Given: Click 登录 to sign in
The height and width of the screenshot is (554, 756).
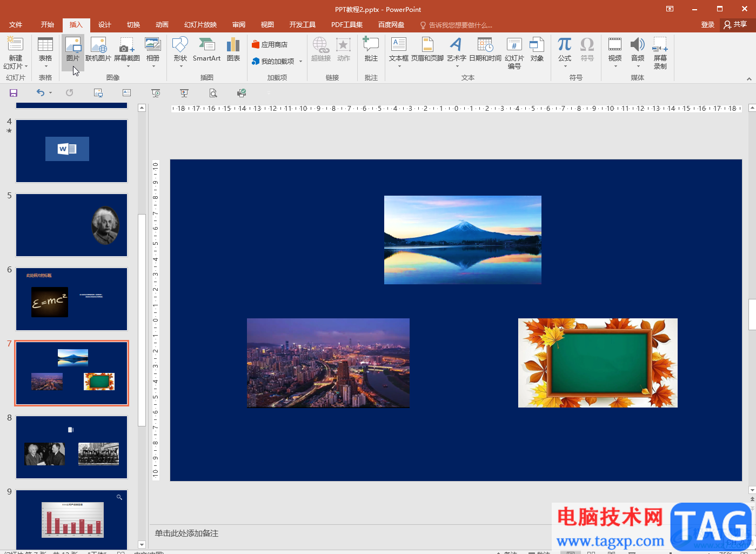Looking at the screenshot, I should pyautogui.click(x=708, y=25).
